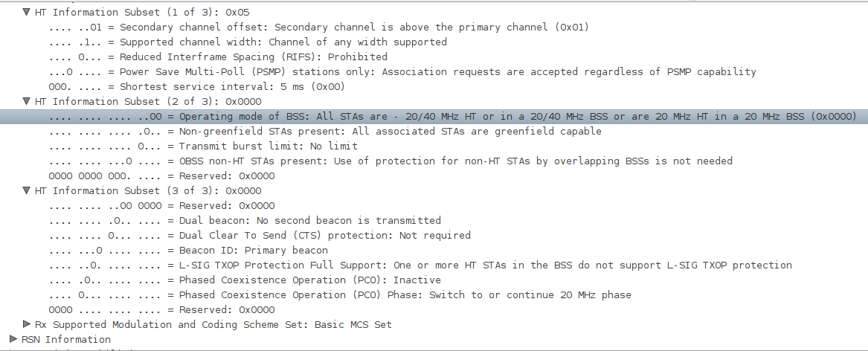Expand the RSN Information node
The image size is (868, 351).
(x=13, y=339)
